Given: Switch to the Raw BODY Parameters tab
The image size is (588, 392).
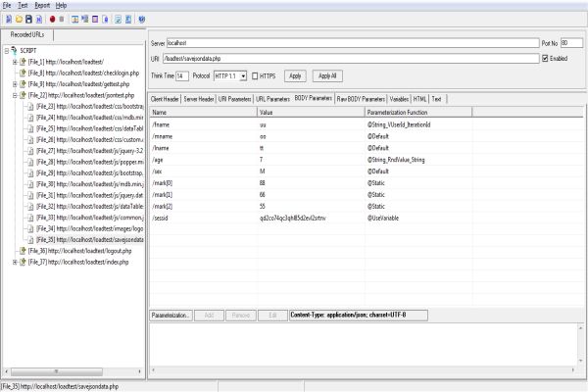Looking at the screenshot, I should 360,99.
